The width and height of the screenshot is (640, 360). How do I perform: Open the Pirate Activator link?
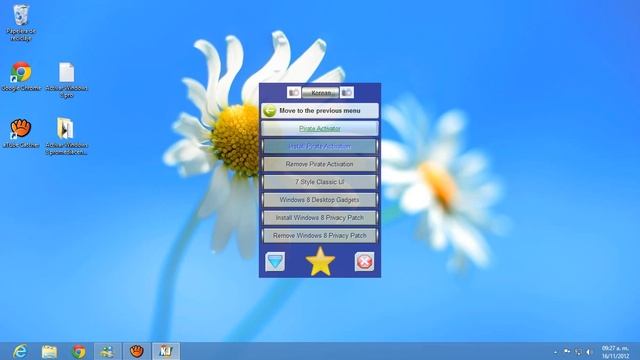320,129
